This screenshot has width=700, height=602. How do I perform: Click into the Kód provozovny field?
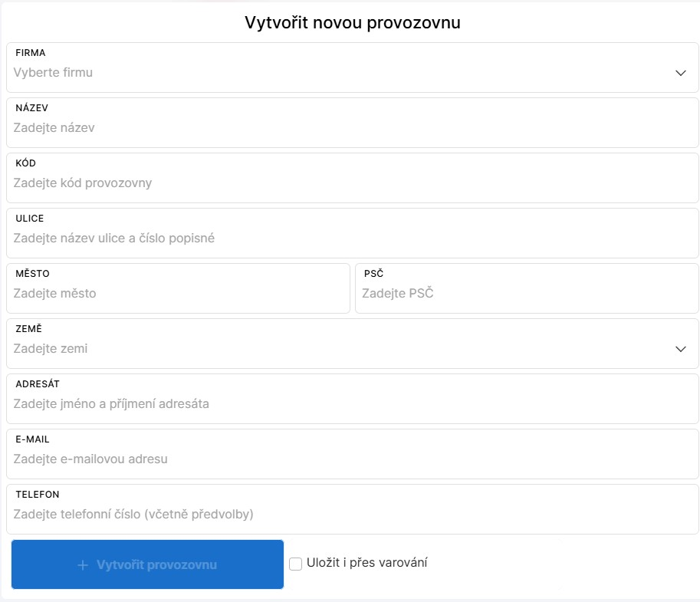[353, 183]
